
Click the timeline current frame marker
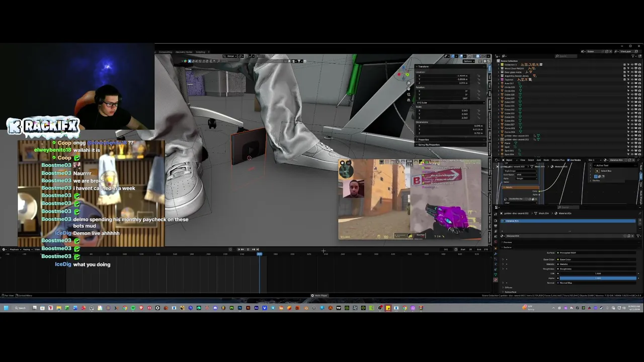(260, 254)
